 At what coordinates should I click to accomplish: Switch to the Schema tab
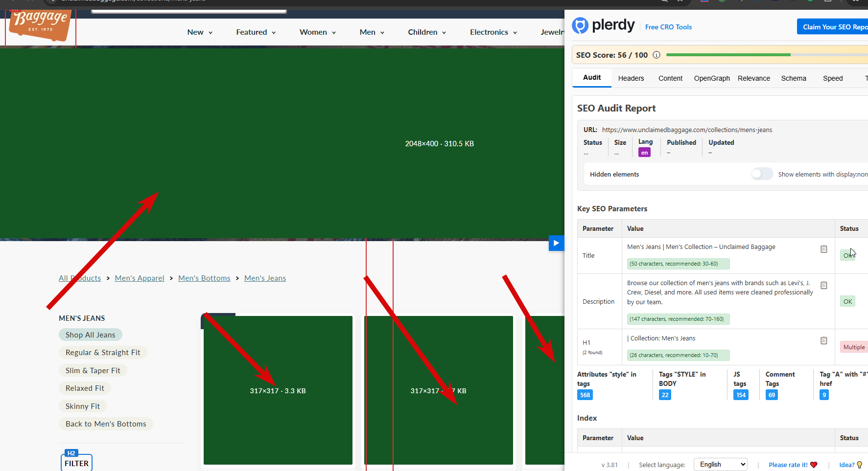click(x=794, y=78)
